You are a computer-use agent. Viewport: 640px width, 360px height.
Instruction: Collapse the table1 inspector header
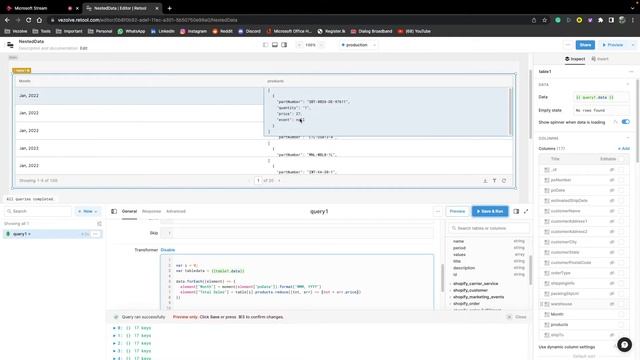(x=631, y=71)
